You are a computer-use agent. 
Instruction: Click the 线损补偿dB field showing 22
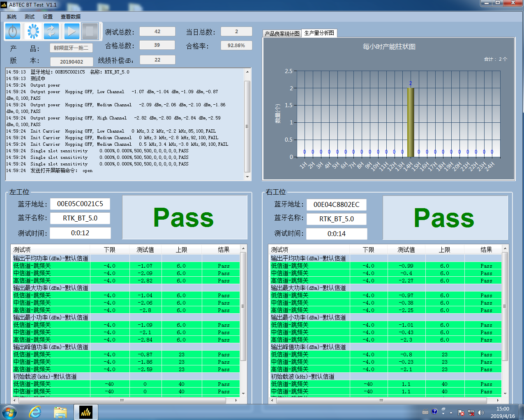click(157, 60)
